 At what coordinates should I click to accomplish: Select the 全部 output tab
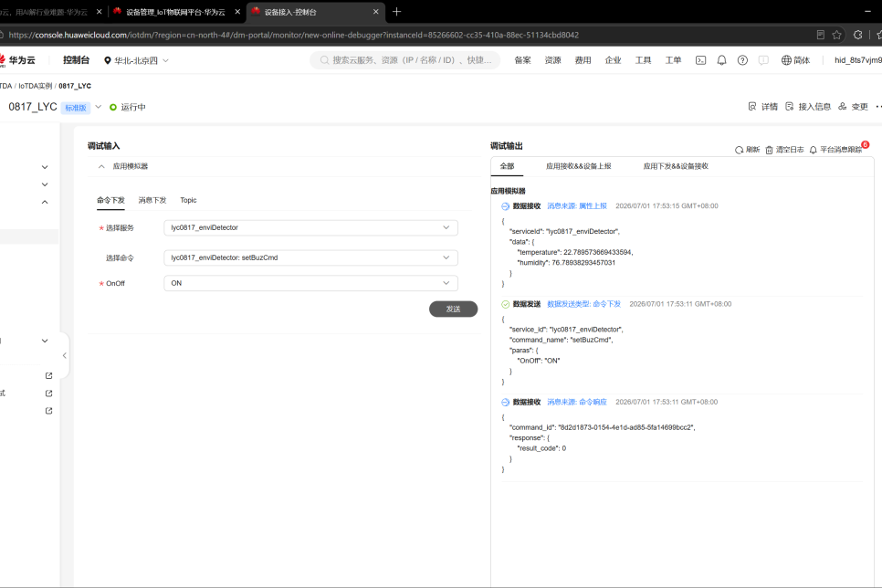click(507, 166)
